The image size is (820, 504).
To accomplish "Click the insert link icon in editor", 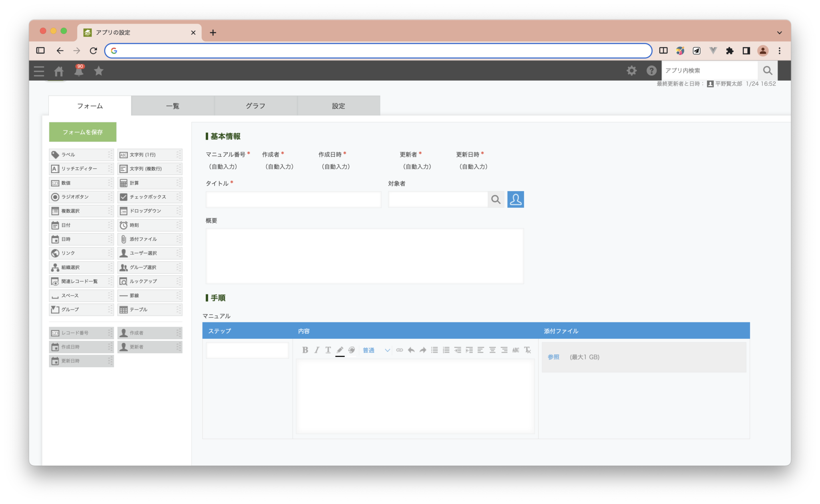I will (399, 350).
